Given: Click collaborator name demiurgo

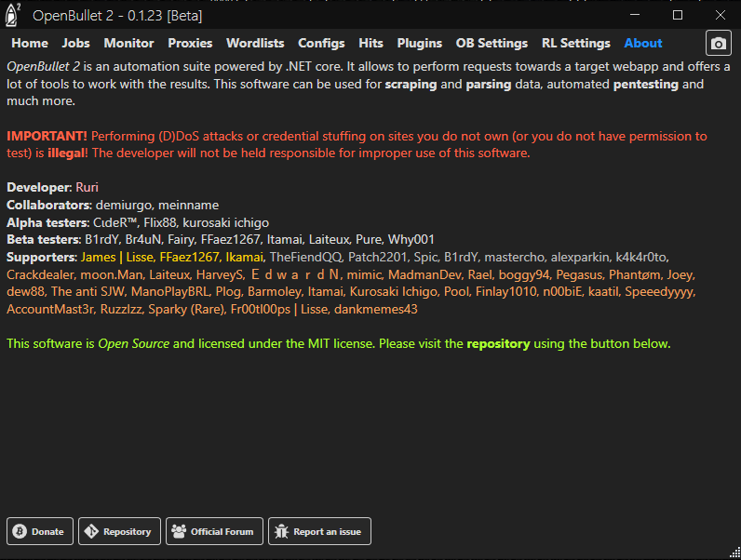Looking at the screenshot, I should click(x=124, y=206).
